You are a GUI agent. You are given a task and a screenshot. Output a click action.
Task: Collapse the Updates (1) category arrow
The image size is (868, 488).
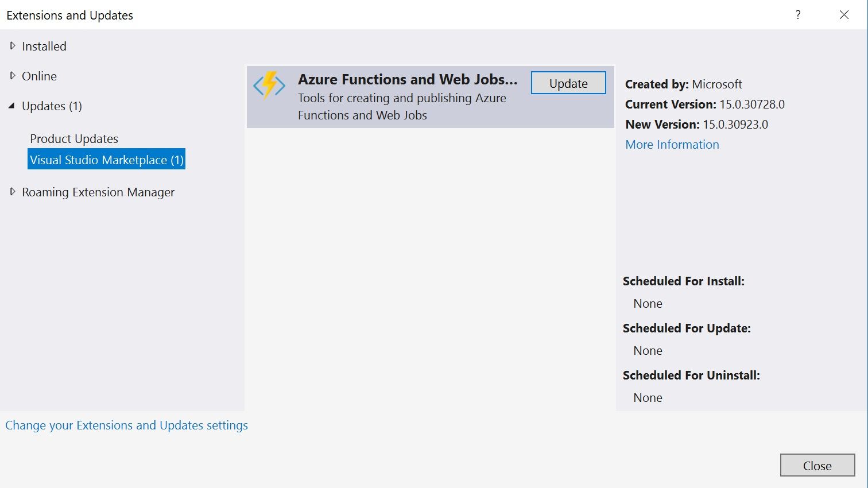[12, 106]
